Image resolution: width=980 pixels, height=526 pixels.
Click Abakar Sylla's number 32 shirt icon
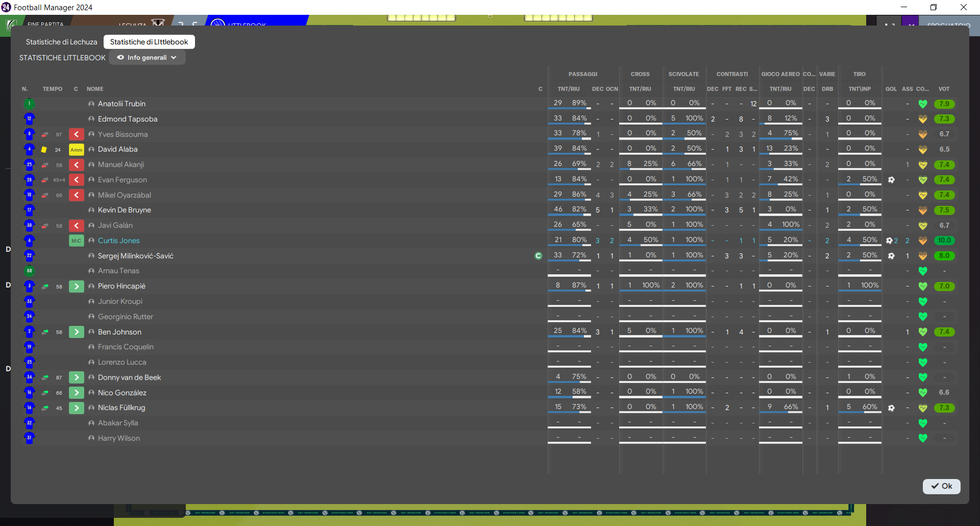pyautogui.click(x=29, y=423)
